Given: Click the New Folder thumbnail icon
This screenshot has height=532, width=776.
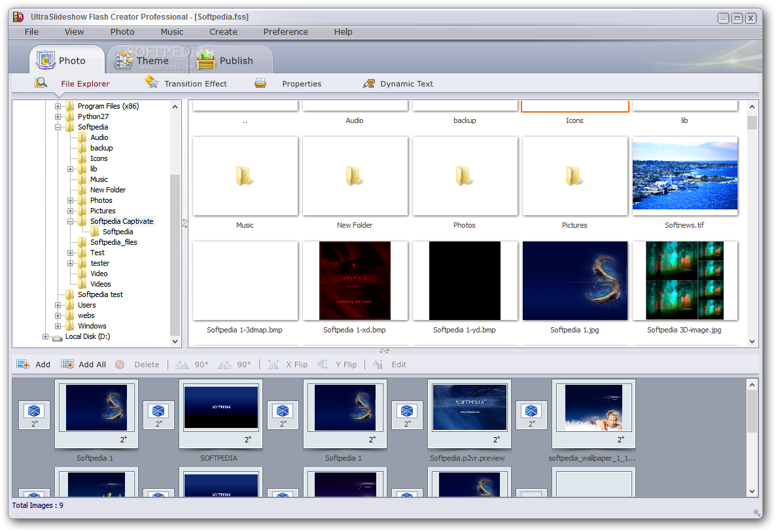Looking at the screenshot, I should [x=355, y=175].
